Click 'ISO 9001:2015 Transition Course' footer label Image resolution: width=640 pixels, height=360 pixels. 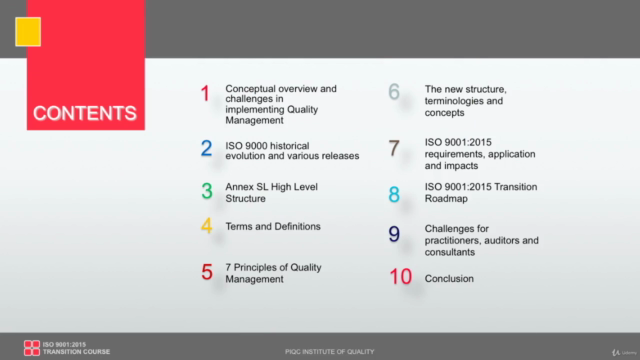(x=76, y=348)
